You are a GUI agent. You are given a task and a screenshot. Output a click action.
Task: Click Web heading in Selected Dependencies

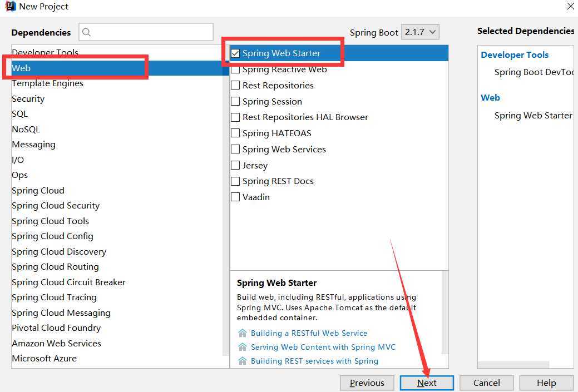click(490, 98)
